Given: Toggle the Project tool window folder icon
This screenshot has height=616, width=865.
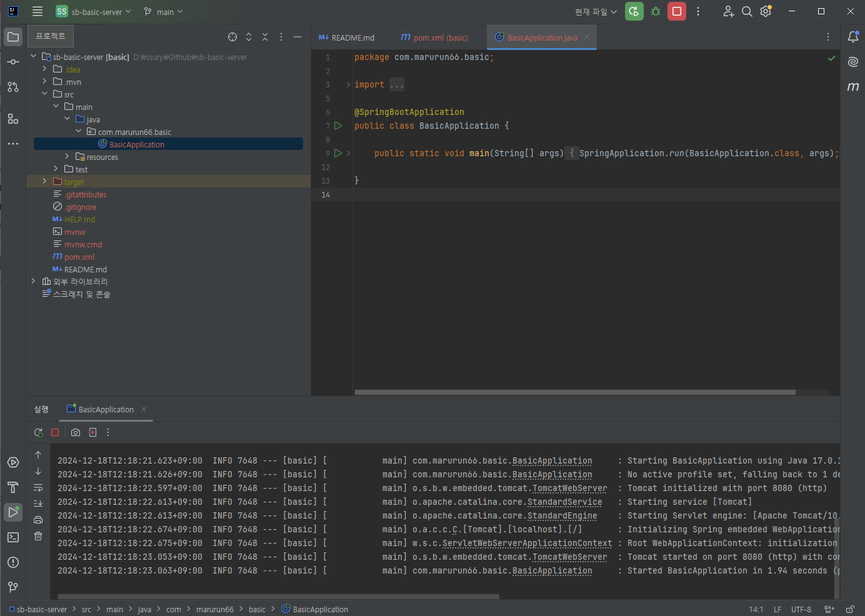Looking at the screenshot, I should coord(13,37).
